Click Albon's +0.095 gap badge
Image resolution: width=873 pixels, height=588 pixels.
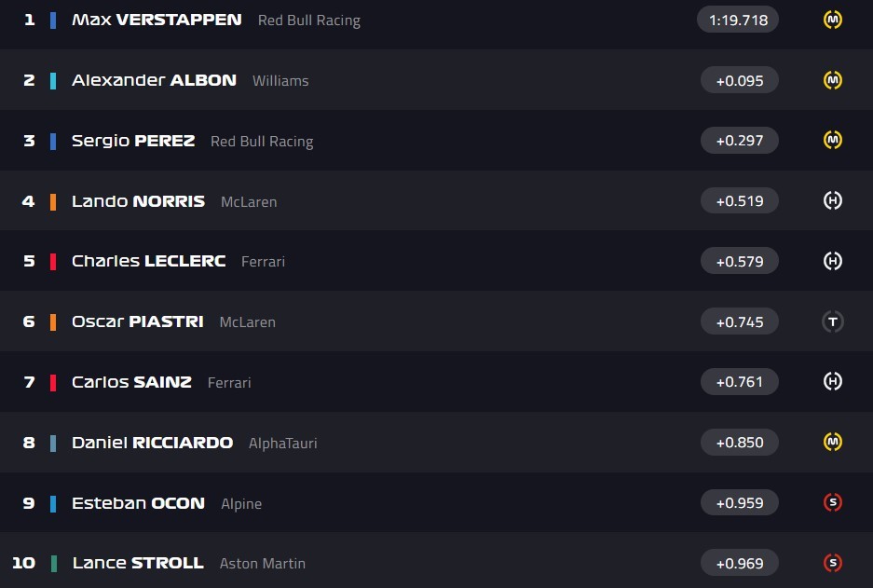(740, 80)
